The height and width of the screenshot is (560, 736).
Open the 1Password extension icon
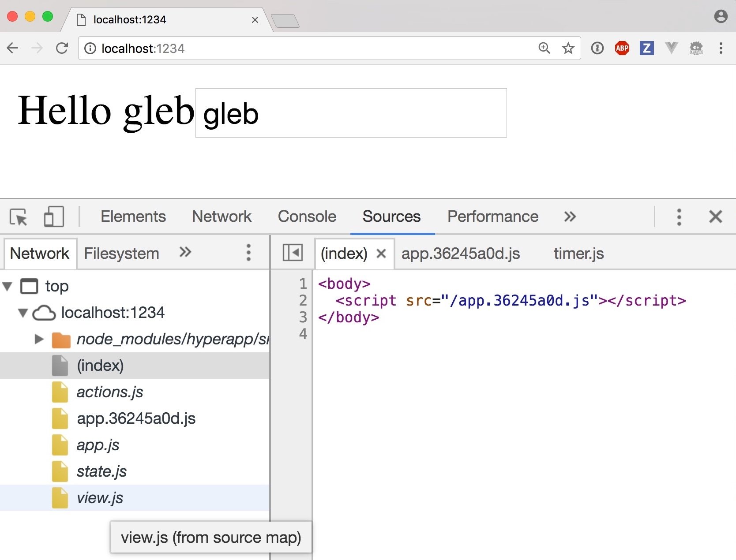pos(597,48)
